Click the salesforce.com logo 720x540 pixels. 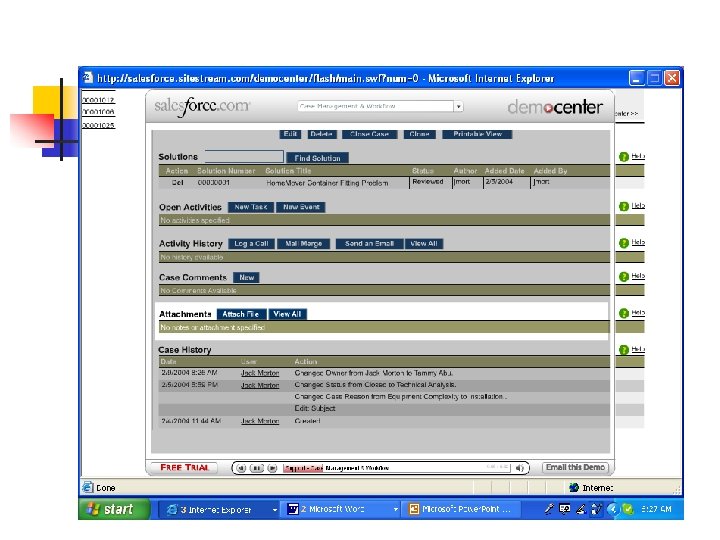point(202,107)
